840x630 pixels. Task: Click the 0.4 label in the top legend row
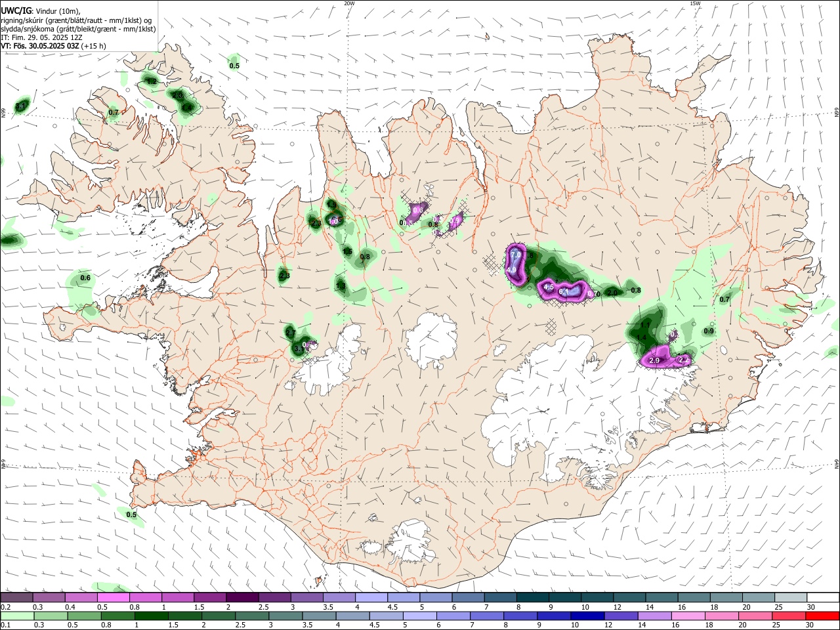(x=71, y=607)
